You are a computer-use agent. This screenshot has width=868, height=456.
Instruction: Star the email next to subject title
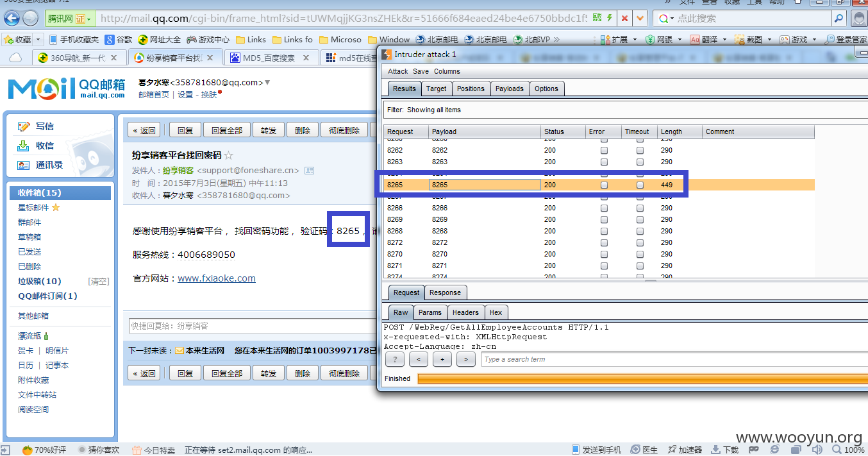coord(229,155)
